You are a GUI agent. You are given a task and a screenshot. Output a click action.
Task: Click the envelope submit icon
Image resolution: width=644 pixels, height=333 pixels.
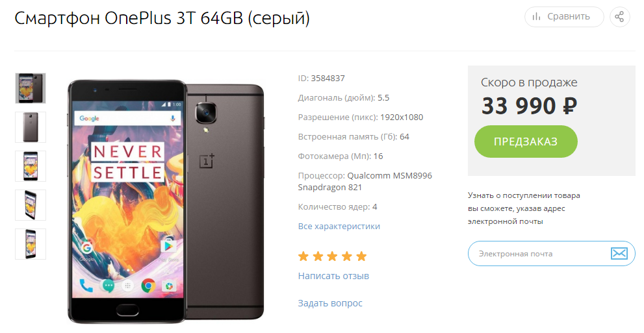619,253
